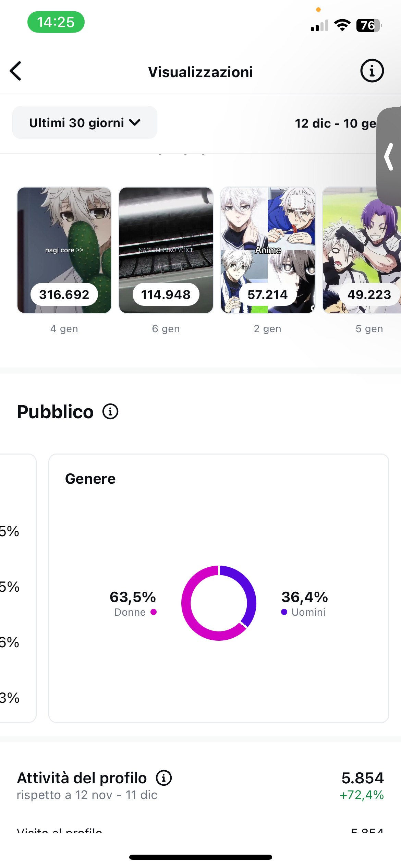Open the Pubblico info icon
The image size is (401, 868).
[110, 411]
